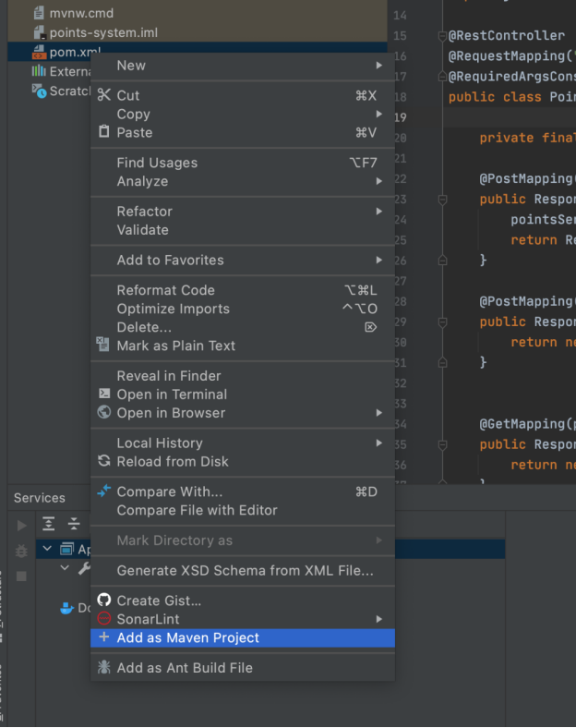Toggle the code fold marker on line 17

point(442,77)
